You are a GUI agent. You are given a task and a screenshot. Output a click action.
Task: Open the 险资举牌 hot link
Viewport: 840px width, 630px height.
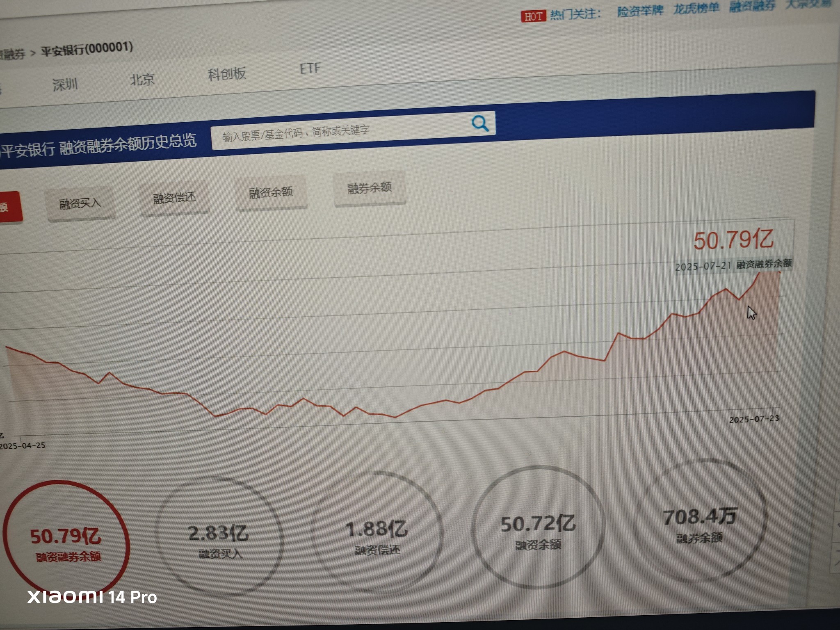click(x=640, y=11)
